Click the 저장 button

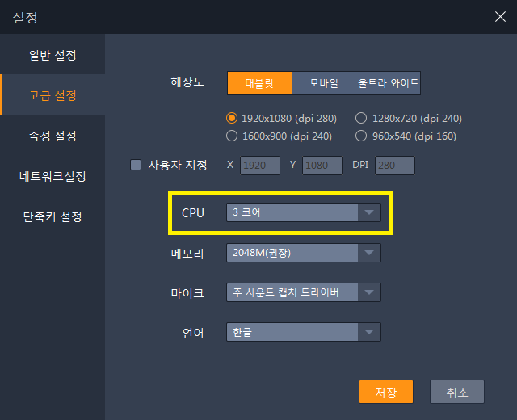[386, 392]
